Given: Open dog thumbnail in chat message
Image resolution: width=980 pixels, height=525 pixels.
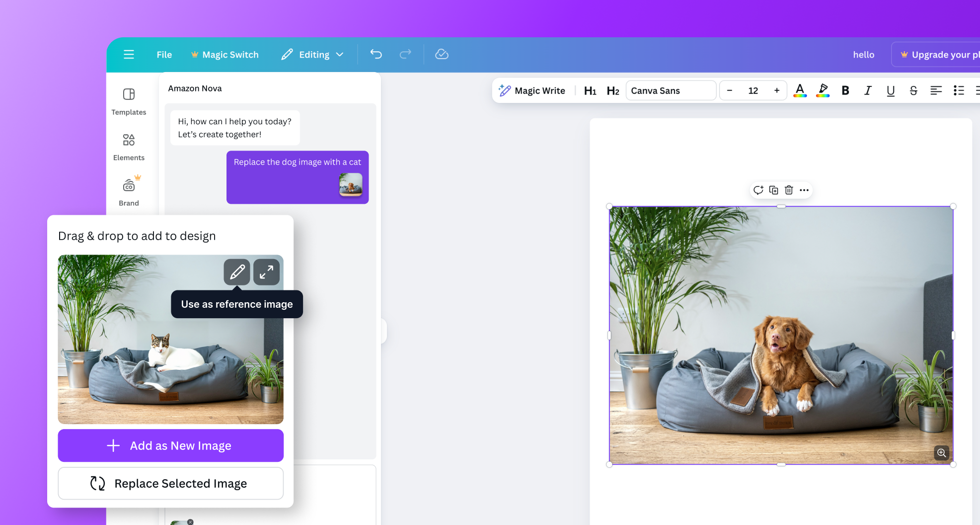Looking at the screenshot, I should (351, 184).
